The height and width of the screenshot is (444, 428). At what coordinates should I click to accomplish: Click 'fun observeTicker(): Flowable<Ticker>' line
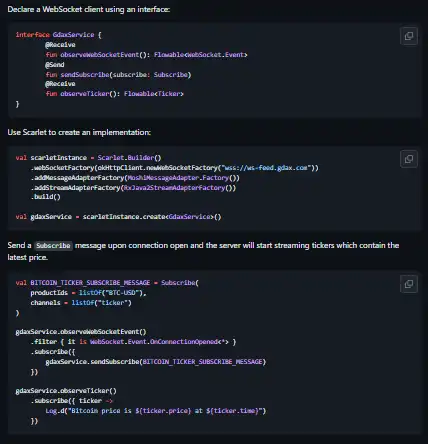click(115, 94)
